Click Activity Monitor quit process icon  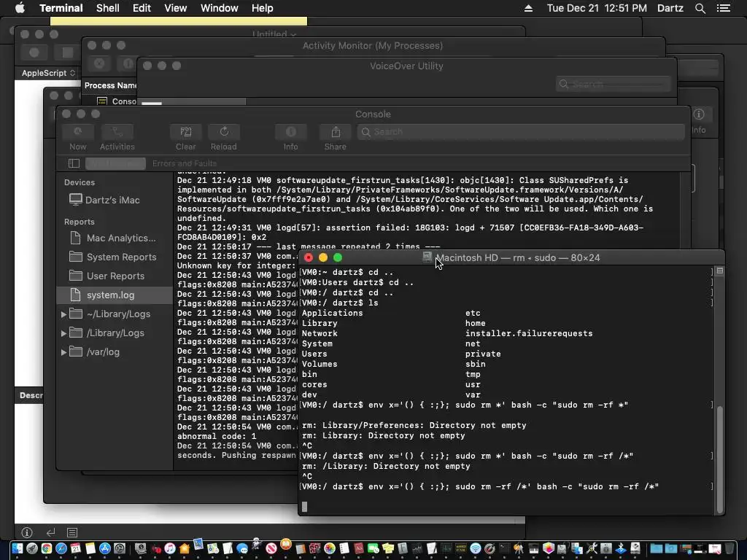[99, 63]
